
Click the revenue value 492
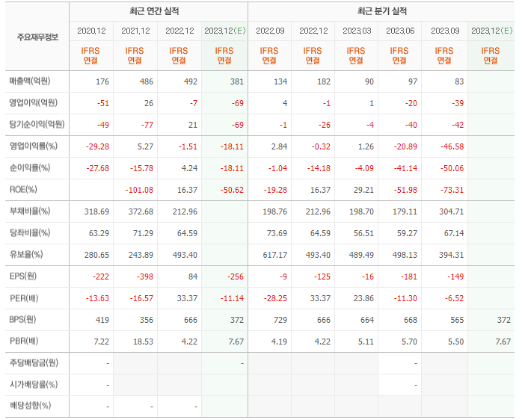click(x=191, y=81)
